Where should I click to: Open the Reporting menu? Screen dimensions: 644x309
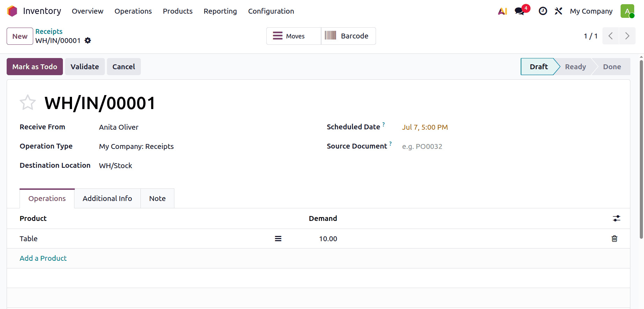(x=220, y=11)
